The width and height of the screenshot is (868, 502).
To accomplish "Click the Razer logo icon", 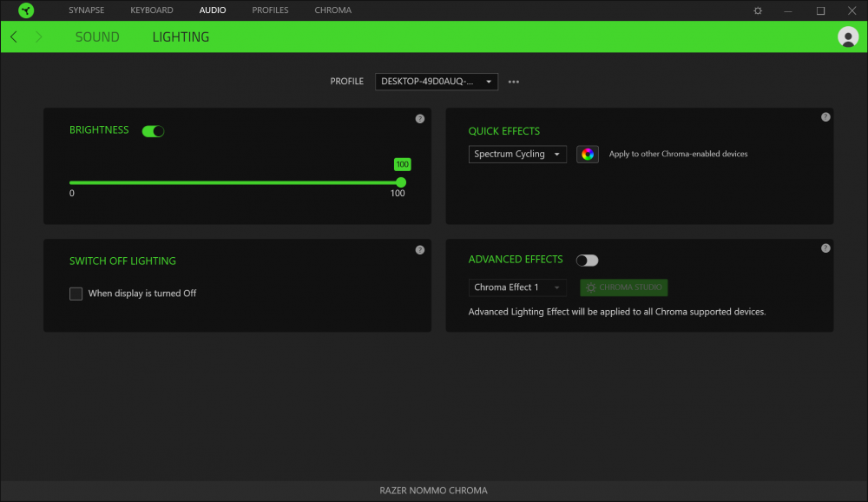I will (x=26, y=10).
